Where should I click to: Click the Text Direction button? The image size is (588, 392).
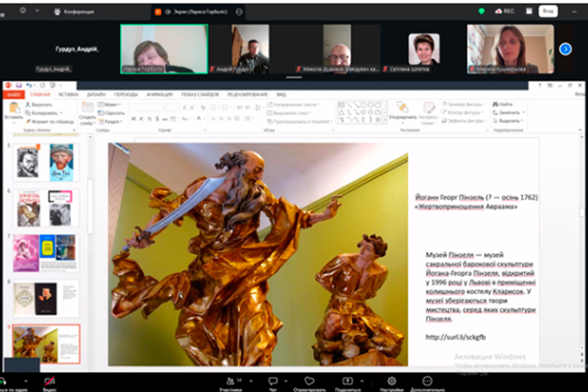[x=293, y=105]
